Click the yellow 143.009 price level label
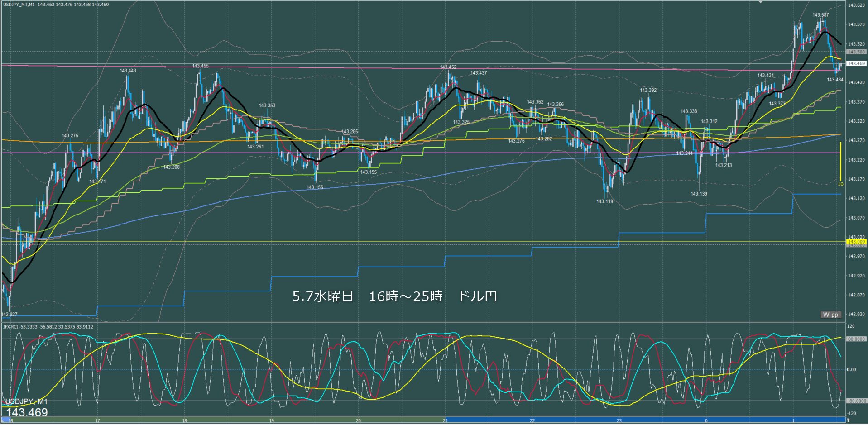This screenshot has width=868, height=425. coord(856,242)
